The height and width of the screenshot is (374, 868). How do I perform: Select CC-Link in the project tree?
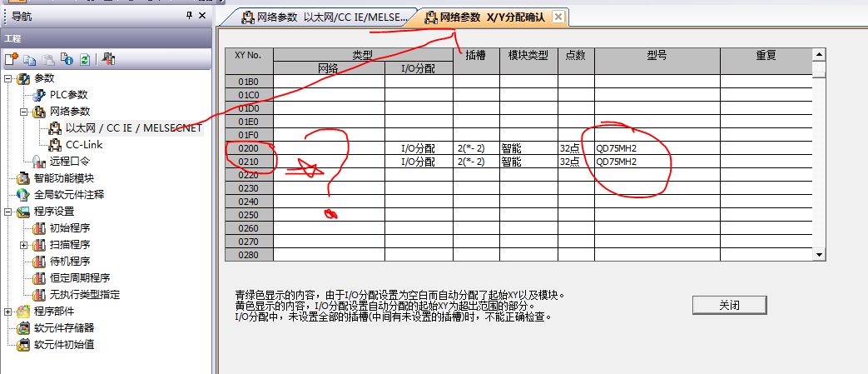(x=84, y=144)
